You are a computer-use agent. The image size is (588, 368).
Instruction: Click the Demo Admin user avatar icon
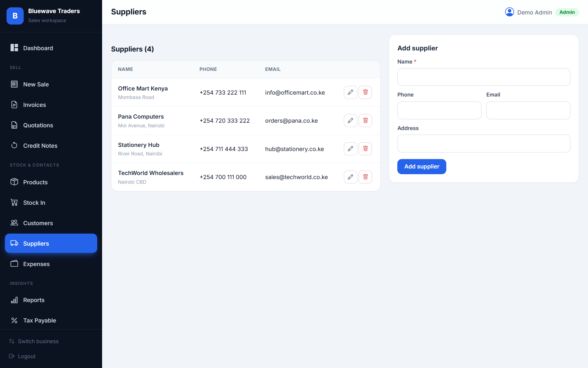point(509,12)
